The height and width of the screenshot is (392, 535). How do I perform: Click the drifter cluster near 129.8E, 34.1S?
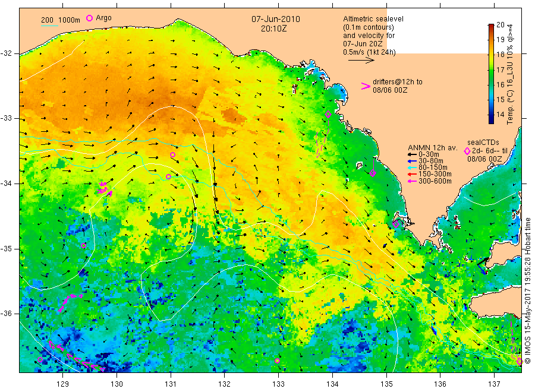[105, 188]
